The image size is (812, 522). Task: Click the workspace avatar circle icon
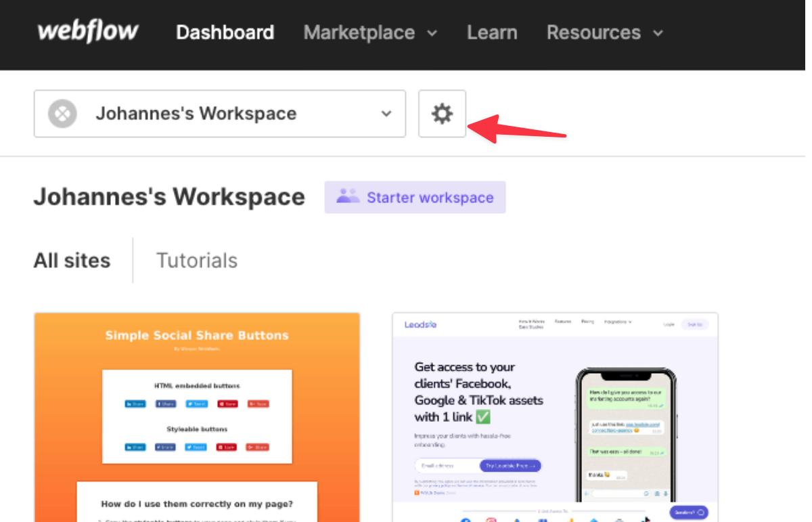(62, 113)
